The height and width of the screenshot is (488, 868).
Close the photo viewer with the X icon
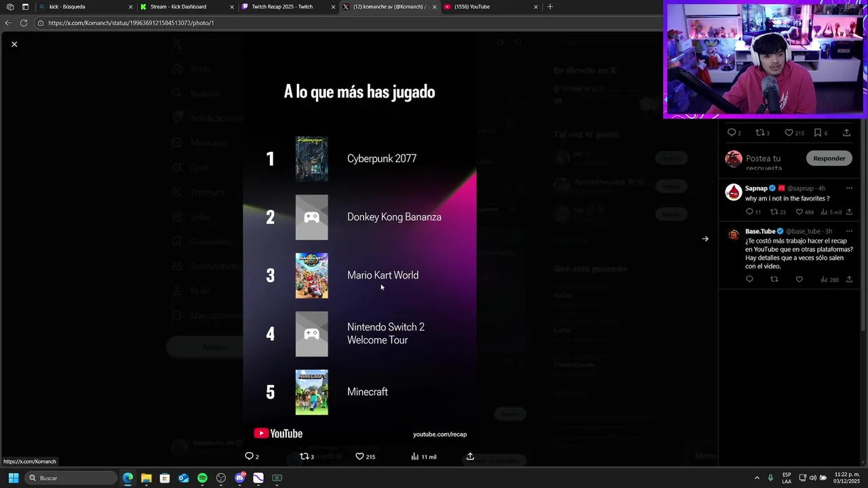[x=14, y=44]
